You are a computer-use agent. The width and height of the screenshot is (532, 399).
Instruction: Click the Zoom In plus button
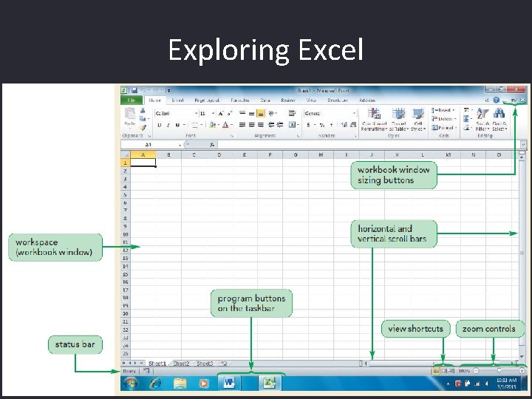pyautogui.click(x=522, y=371)
